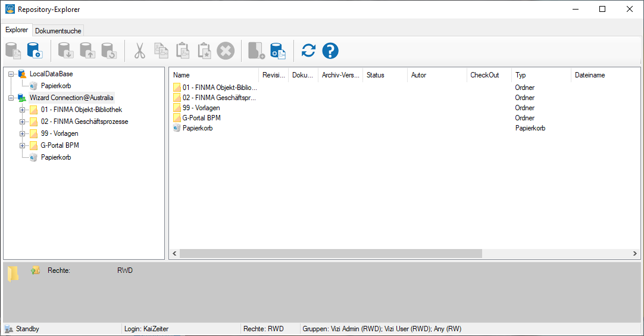This screenshot has height=336, width=644.
Task: Click the scissors cut icon
Action: click(x=140, y=51)
